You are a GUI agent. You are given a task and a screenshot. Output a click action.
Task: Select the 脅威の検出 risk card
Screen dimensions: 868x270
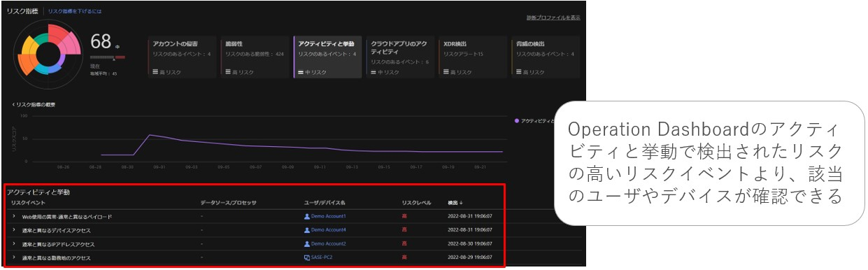click(x=546, y=57)
